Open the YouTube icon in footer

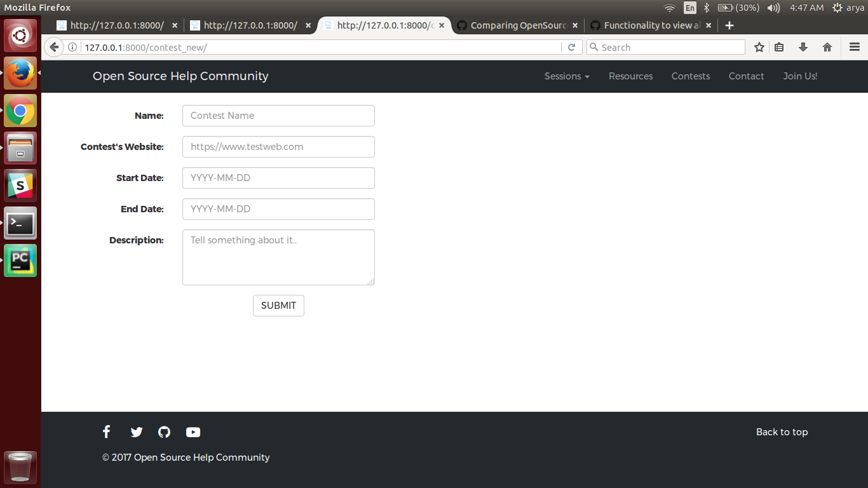pyautogui.click(x=193, y=432)
